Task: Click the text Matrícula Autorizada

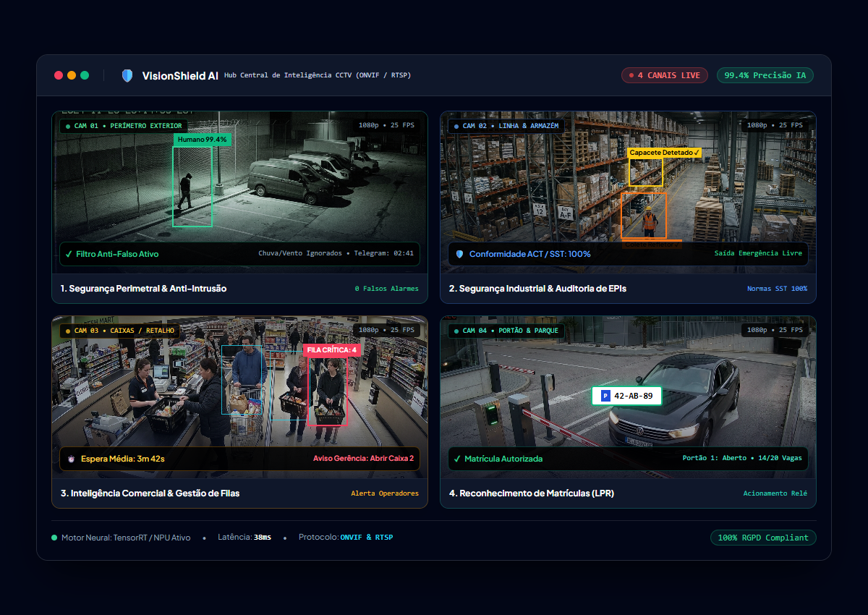Action: click(x=503, y=459)
